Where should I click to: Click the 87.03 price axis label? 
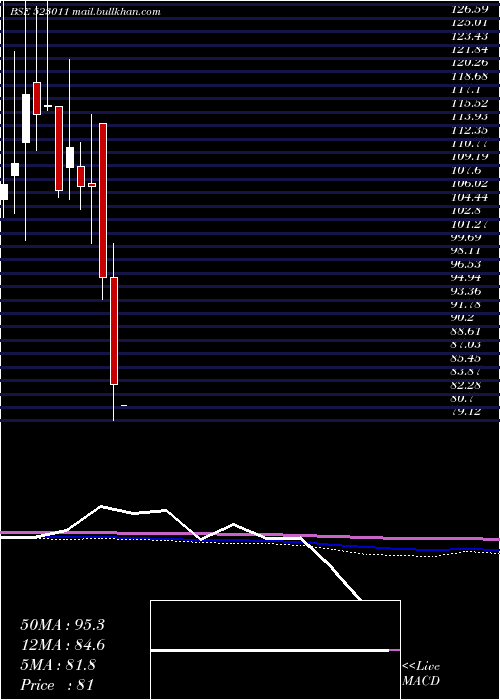[x=468, y=344]
